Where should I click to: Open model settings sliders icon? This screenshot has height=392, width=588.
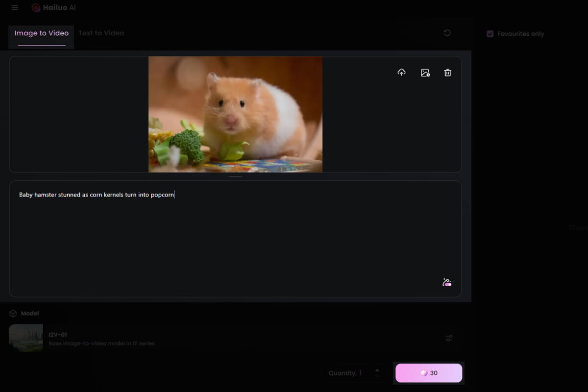tap(449, 338)
